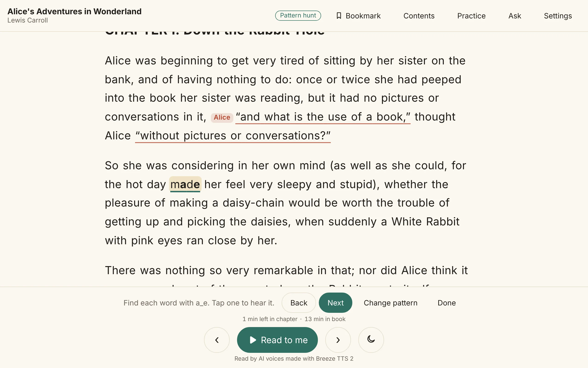
Task: Click Next to find the next a_e word
Action: pyautogui.click(x=335, y=302)
